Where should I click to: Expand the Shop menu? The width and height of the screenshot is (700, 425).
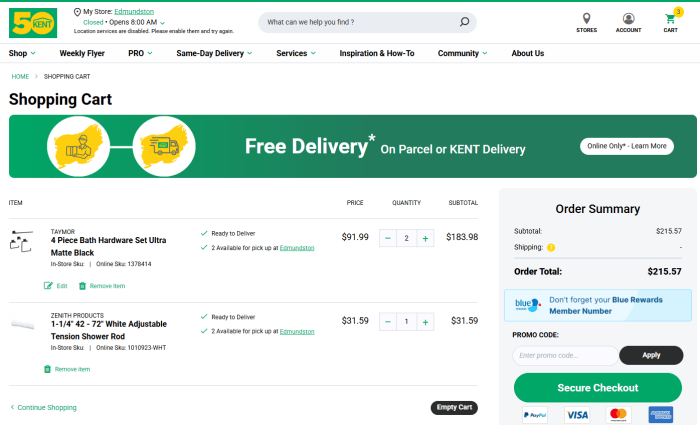point(22,53)
